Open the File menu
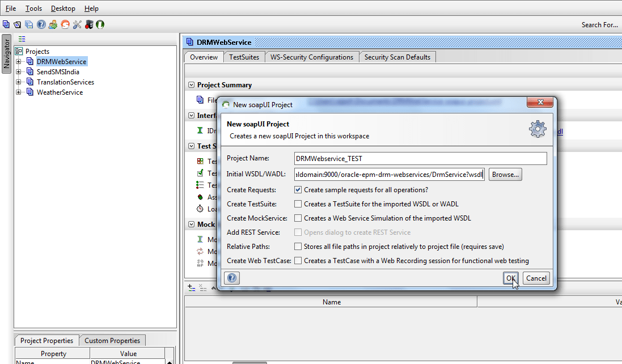This screenshot has height=364, width=622. point(11,9)
